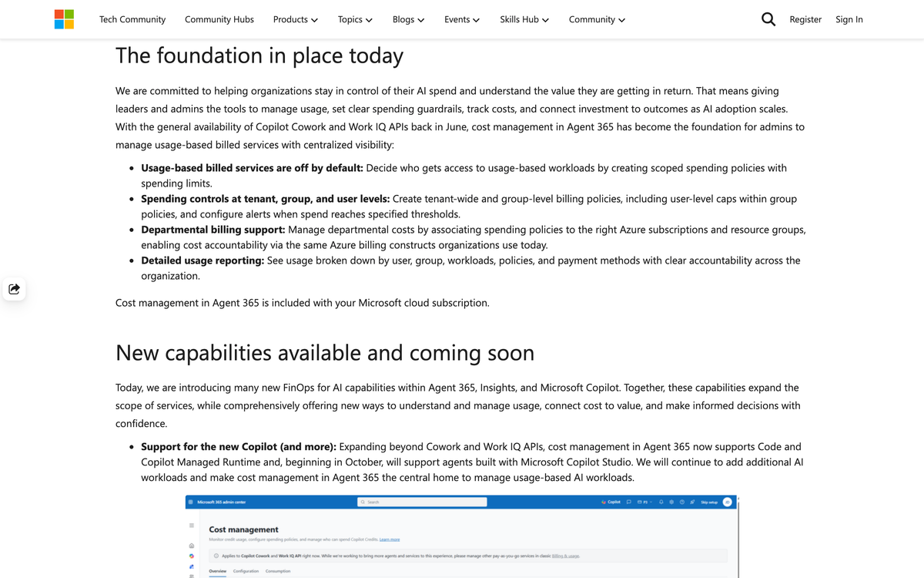Expand the Topics dropdown menu

[355, 19]
